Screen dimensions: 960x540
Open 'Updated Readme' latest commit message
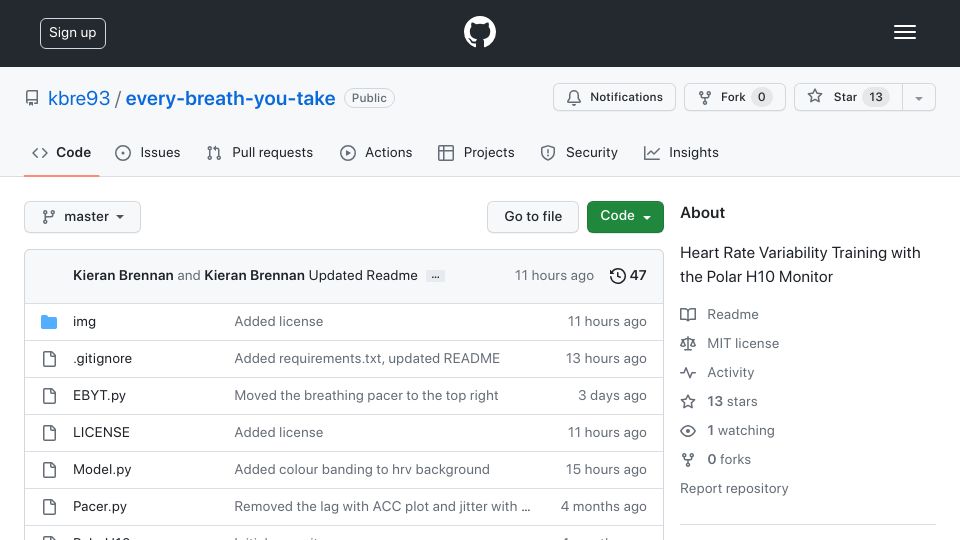click(x=363, y=276)
